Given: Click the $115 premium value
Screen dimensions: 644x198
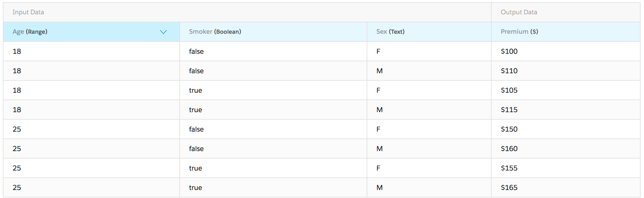Looking at the screenshot, I should (509, 110).
